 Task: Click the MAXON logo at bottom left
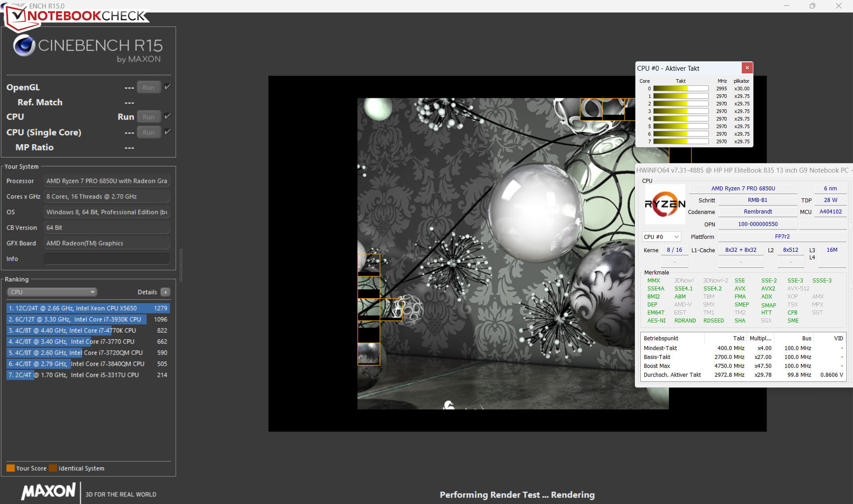tap(48, 491)
